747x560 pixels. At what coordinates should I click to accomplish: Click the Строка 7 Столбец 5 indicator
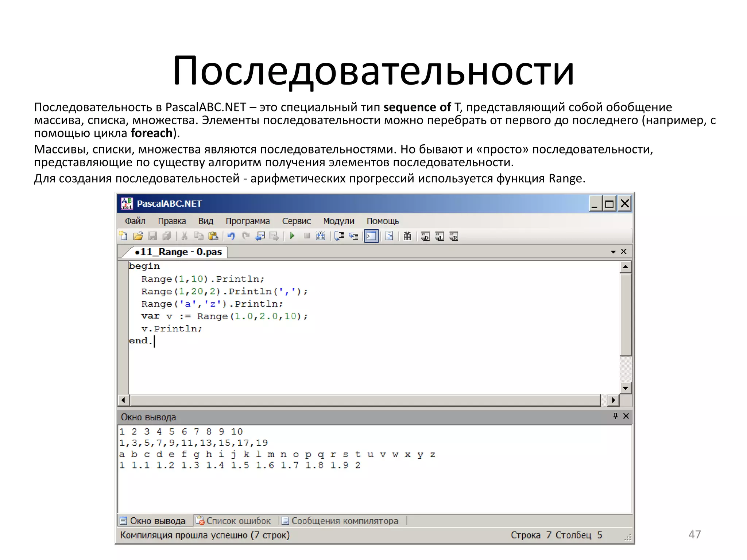click(556, 535)
